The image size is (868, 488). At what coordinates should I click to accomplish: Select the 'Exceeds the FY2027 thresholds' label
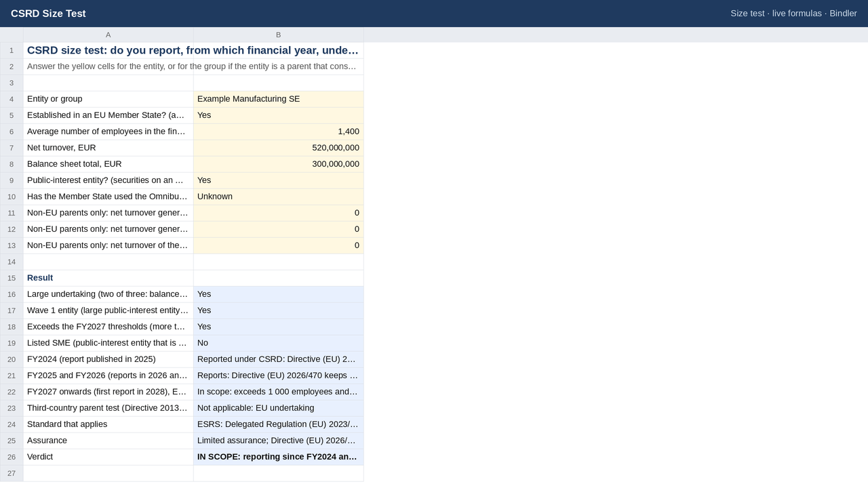(x=108, y=327)
